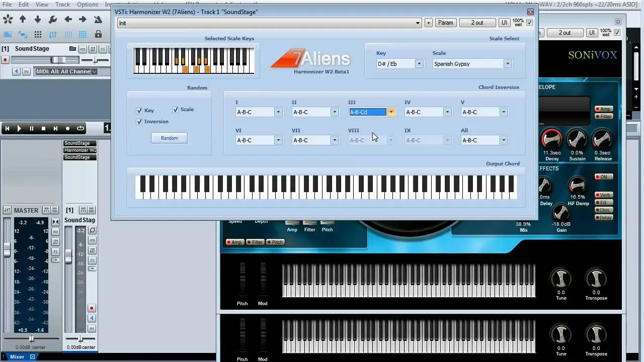Go to project start in transport

point(7,128)
